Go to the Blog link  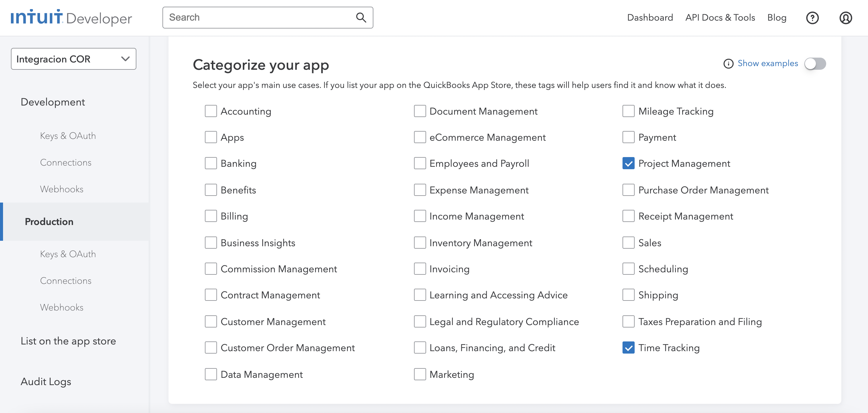[777, 18]
